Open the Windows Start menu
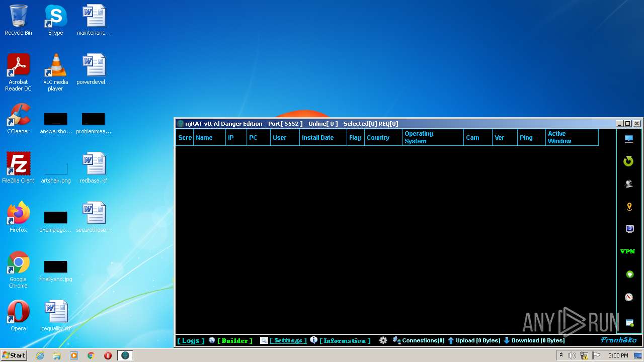 (14, 355)
